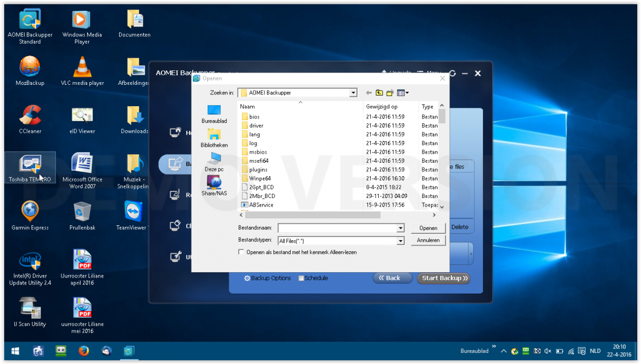Select the Garmin Express desktop icon

(30, 216)
